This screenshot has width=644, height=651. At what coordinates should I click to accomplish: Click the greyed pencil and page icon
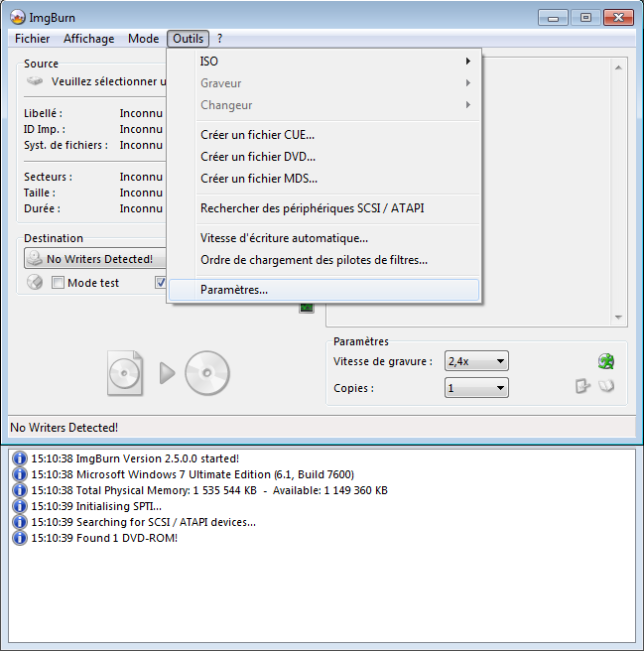582,386
